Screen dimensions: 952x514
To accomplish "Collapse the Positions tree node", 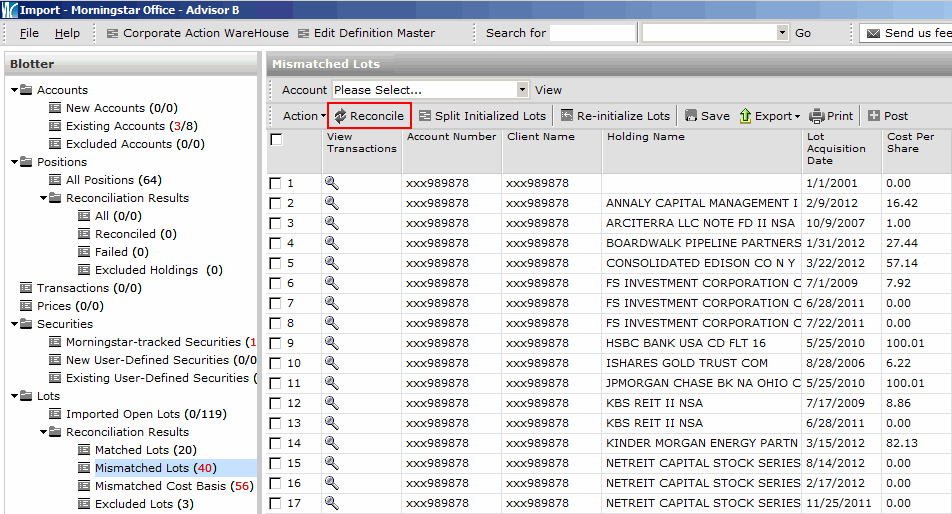I will pos(16,162).
